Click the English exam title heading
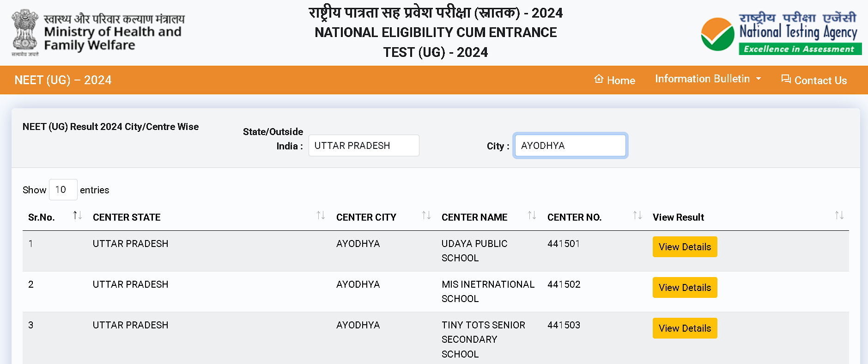The height and width of the screenshot is (364, 868). click(x=436, y=42)
